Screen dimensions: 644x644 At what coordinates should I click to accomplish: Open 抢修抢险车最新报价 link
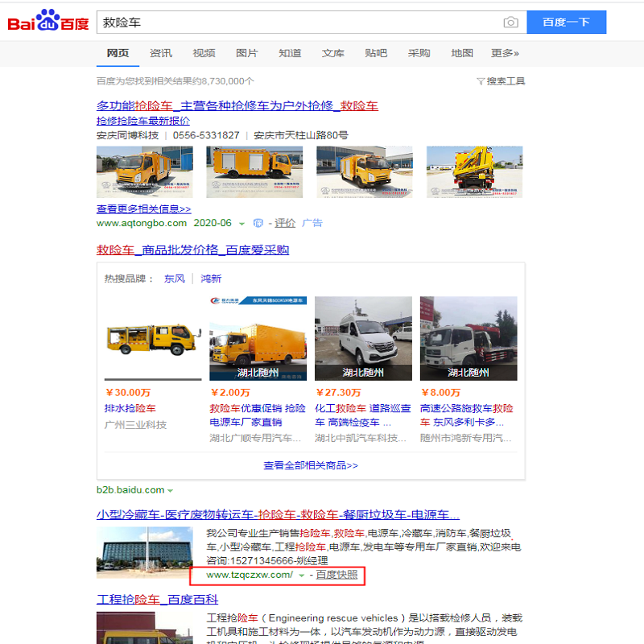143,121
